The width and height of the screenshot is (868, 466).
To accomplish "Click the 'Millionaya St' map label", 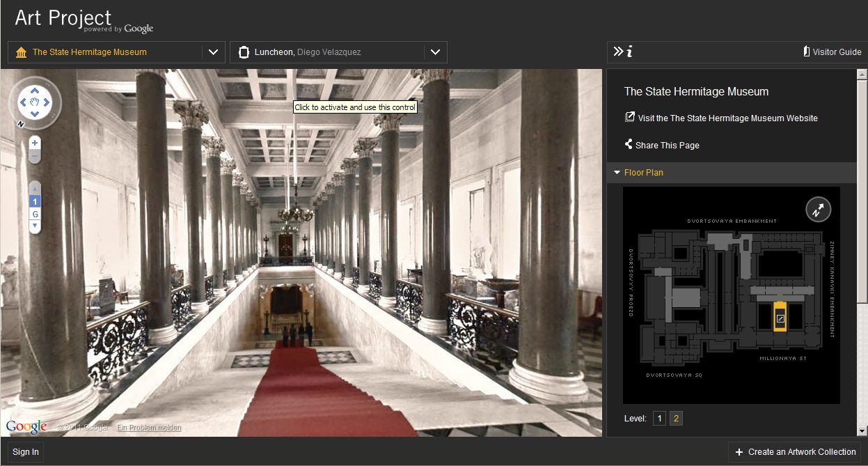I will pyautogui.click(x=782, y=359).
